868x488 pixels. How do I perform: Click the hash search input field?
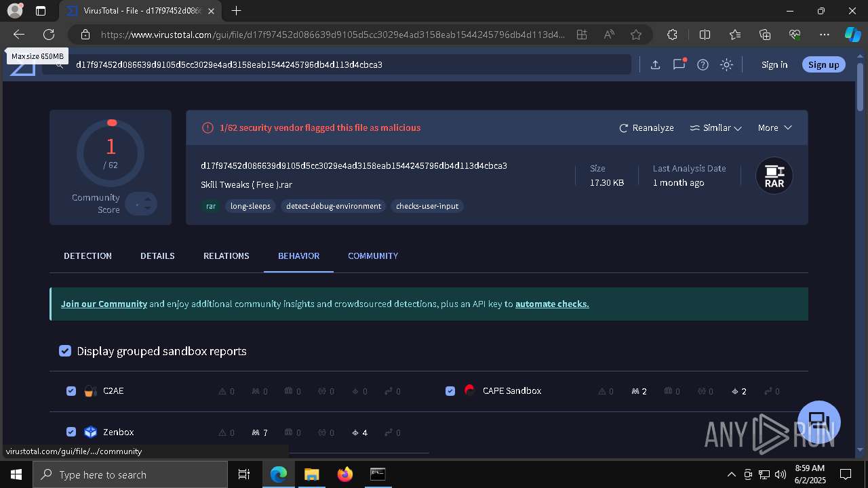click(x=336, y=64)
